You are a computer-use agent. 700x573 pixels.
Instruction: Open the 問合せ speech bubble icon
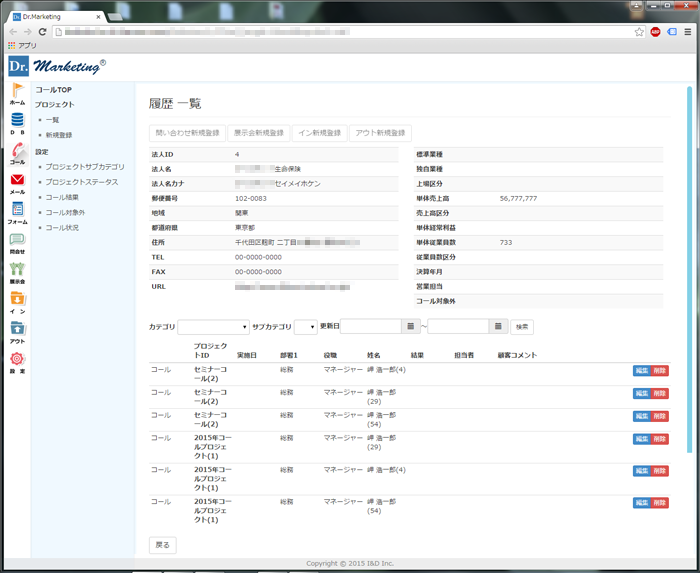pos(17,241)
